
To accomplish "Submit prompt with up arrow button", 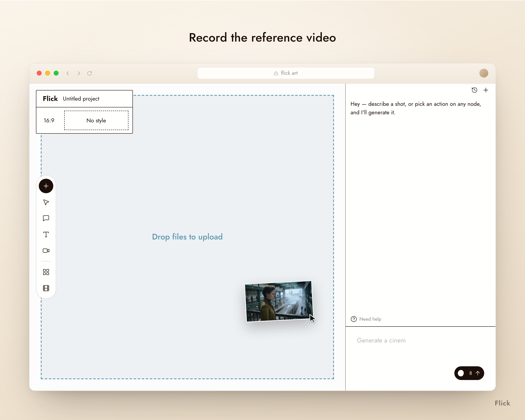I will pyautogui.click(x=478, y=373).
